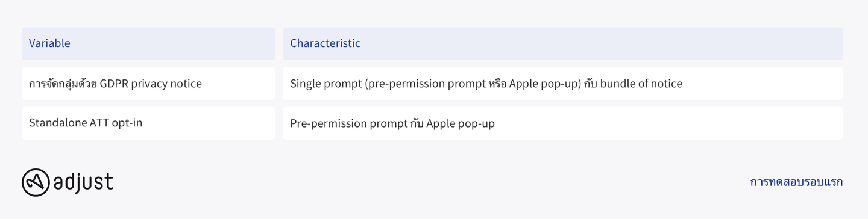Screen dimensions: 868x219
Task: Click the Adjust circular logo icon
Action: (36, 182)
